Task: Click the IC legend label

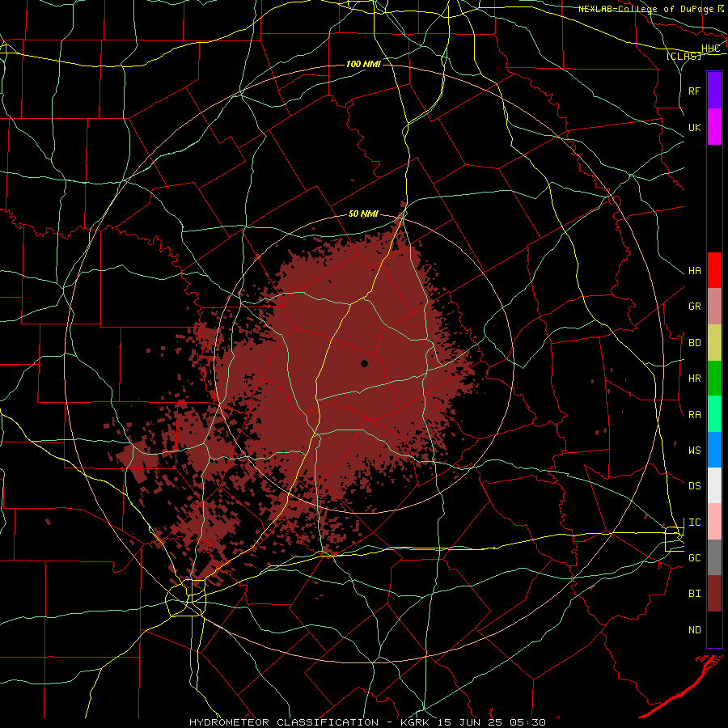Action: coord(695,523)
